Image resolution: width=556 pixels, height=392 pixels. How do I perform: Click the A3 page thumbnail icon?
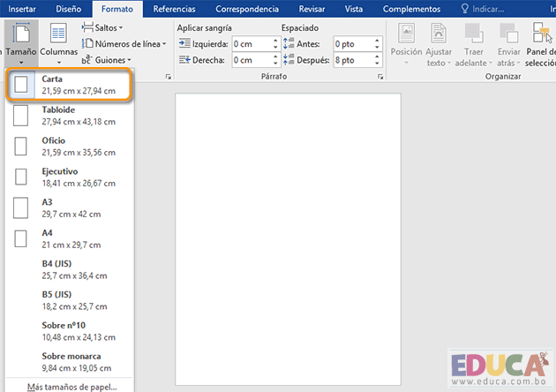[20, 207]
